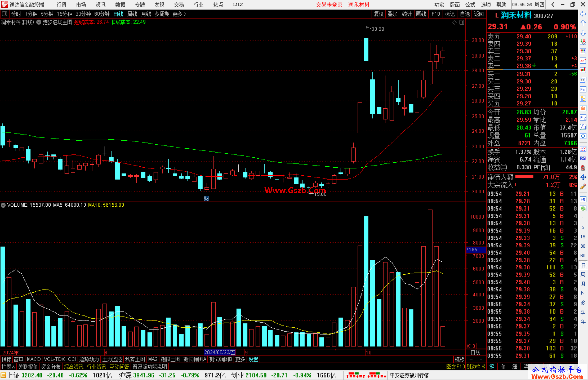Click the panel icon beside the diamond marker
The width and height of the screenshot is (588, 380).
point(462,22)
